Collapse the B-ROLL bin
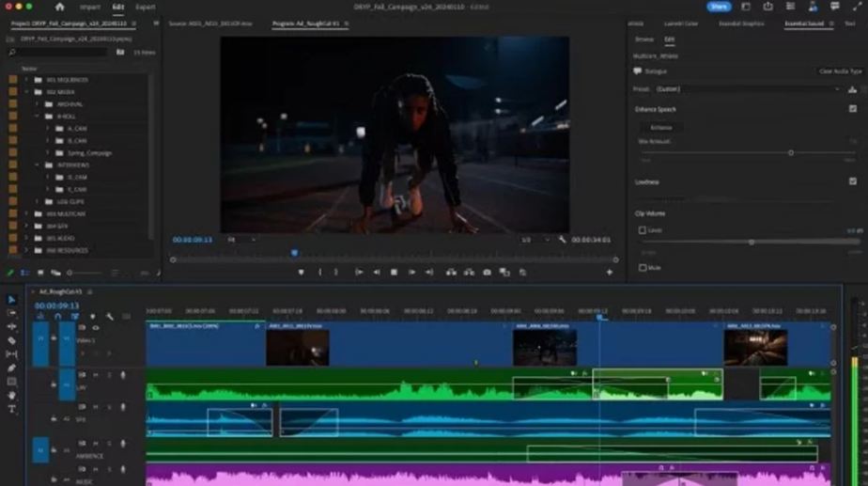868x486 pixels. pyautogui.click(x=37, y=117)
